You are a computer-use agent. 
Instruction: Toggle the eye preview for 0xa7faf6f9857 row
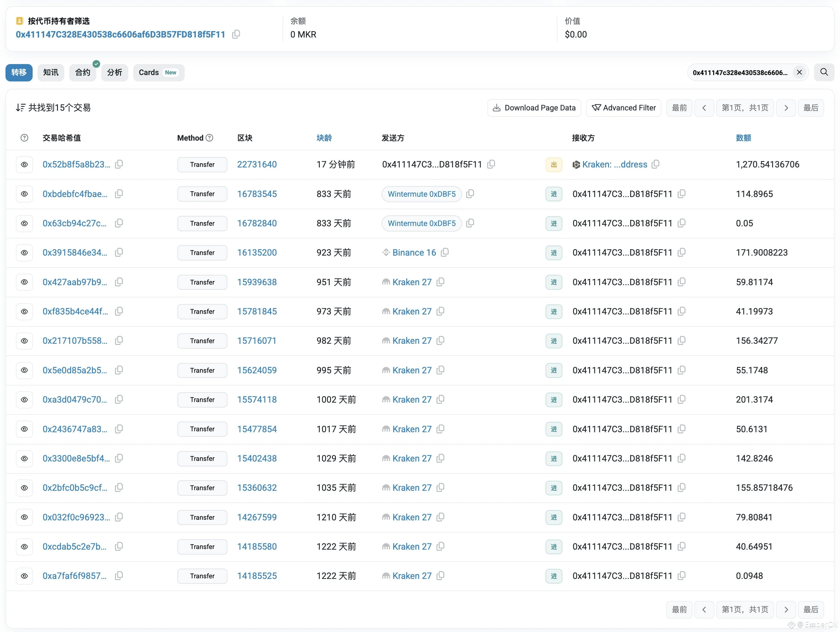(24, 576)
